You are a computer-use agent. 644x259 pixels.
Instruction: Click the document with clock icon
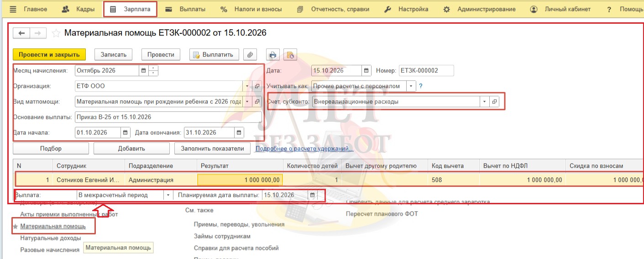[x=290, y=55]
